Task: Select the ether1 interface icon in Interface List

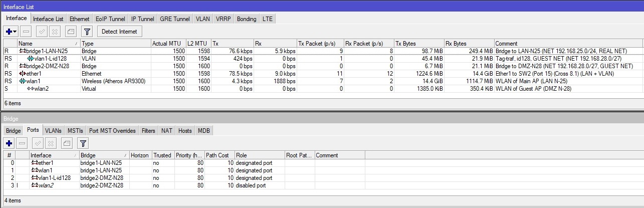Action: coord(23,74)
